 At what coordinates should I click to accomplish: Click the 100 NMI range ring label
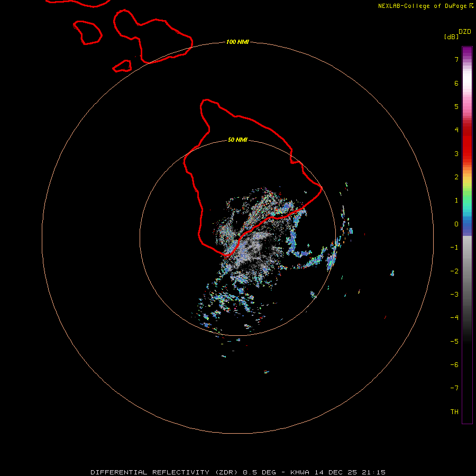coord(237,42)
